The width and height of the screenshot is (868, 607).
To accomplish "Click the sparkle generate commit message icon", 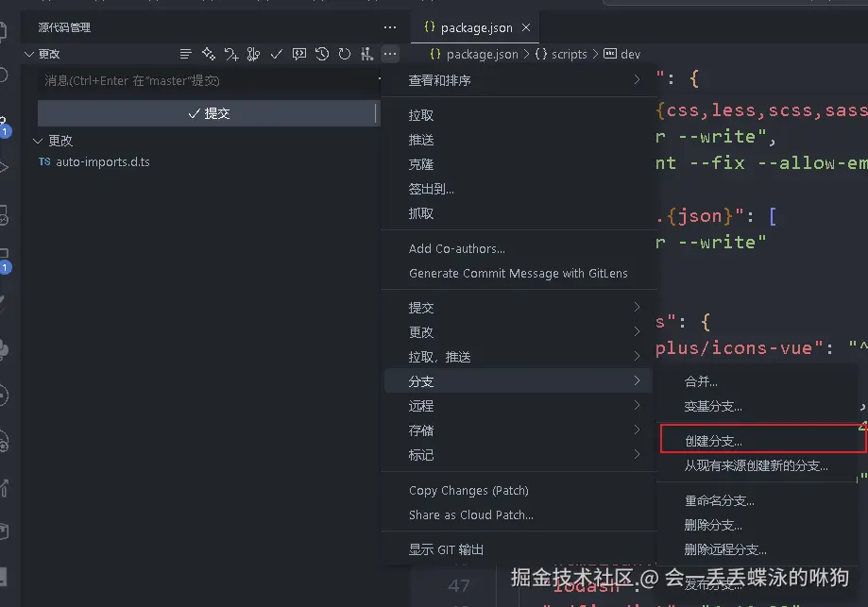I will pos(208,54).
